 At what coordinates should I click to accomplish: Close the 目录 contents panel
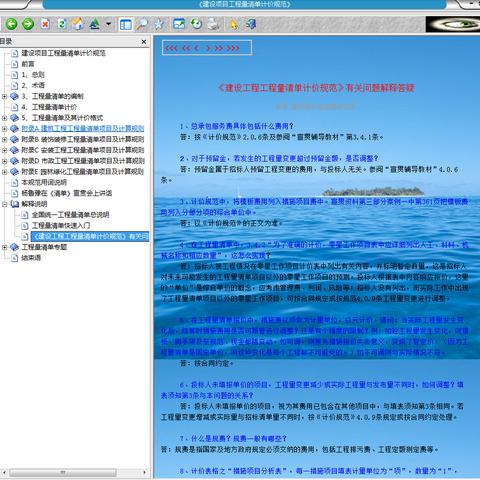(144, 42)
